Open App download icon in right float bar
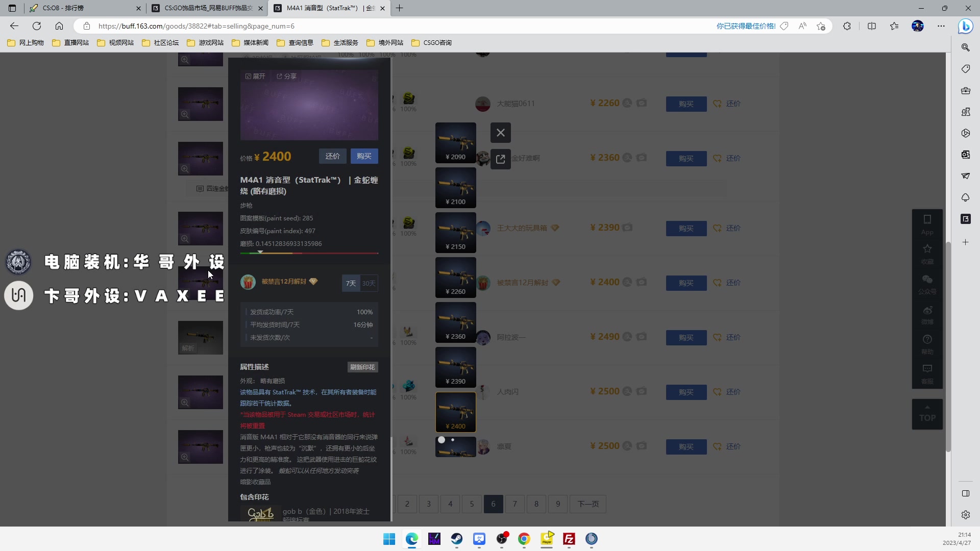This screenshot has height=551, width=980. point(927,224)
